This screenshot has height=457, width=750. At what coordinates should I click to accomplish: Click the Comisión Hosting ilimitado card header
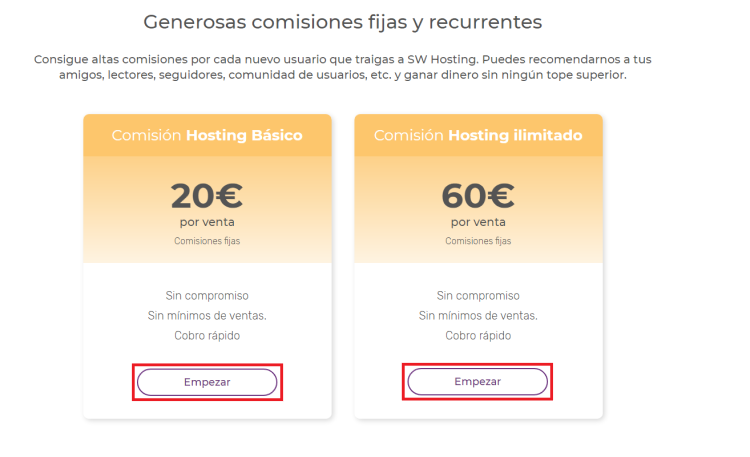coord(478,135)
